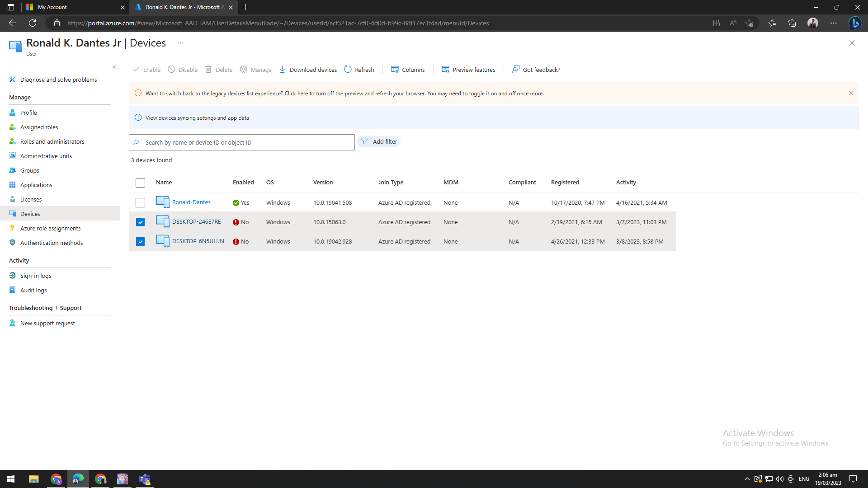Dismiss the legacy devices list banner

pyautogui.click(x=851, y=93)
